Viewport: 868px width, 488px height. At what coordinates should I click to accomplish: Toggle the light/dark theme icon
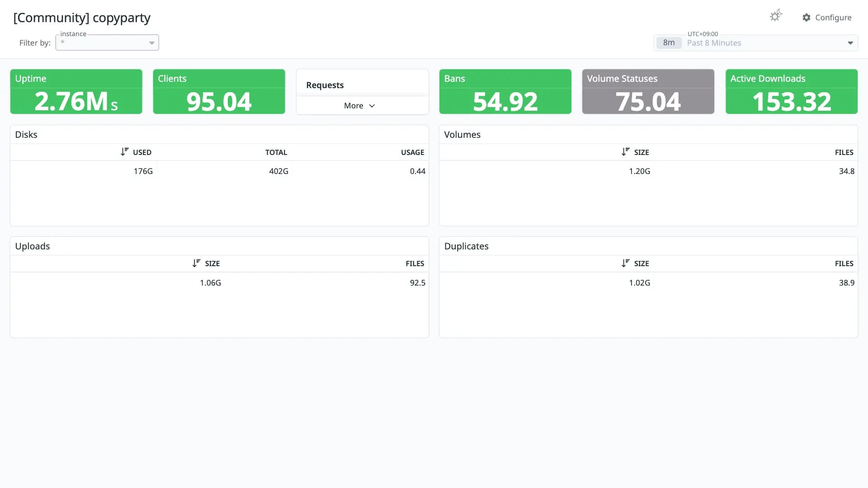tap(776, 16)
